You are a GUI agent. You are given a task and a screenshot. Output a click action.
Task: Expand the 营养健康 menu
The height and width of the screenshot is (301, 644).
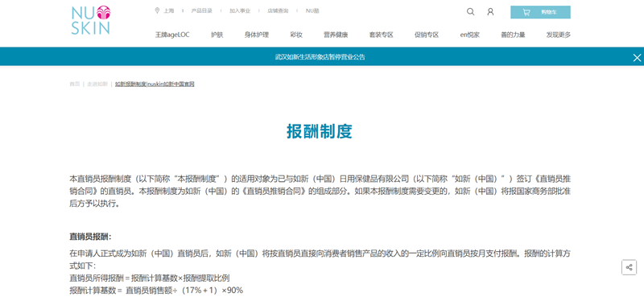336,35
